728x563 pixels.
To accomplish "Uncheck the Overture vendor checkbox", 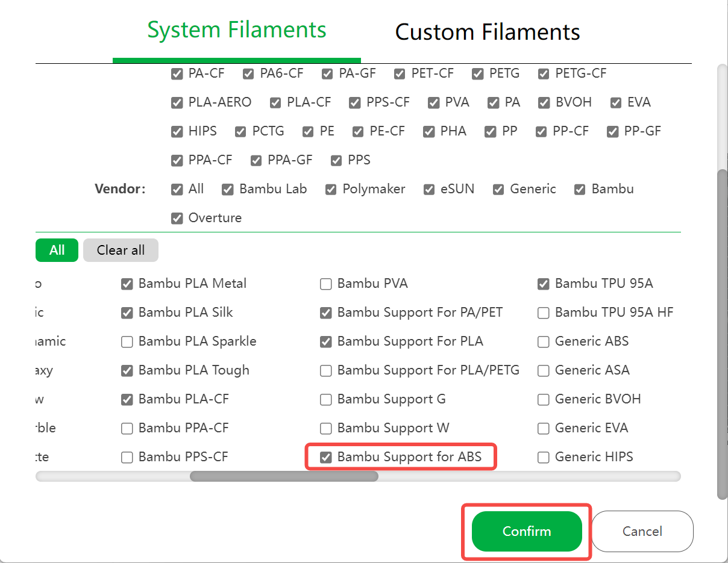I will pos(177,218).
